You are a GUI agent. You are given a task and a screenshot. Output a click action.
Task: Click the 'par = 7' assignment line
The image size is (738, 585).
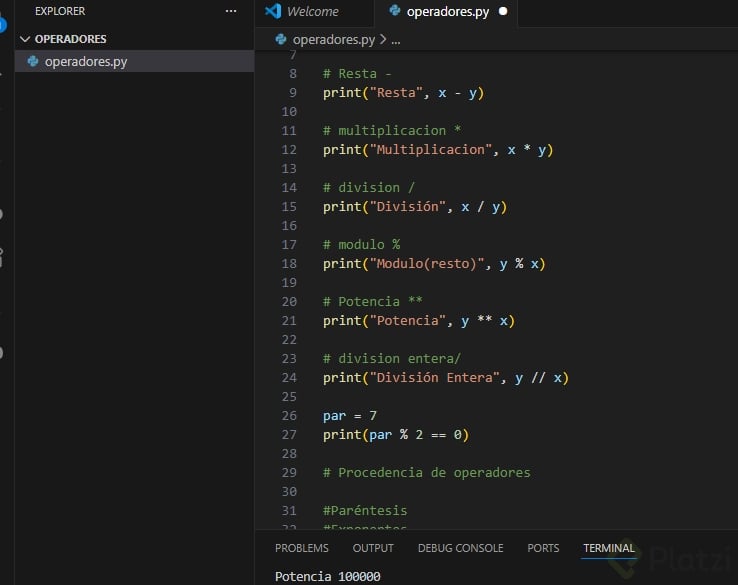click(x=350, y=416)
